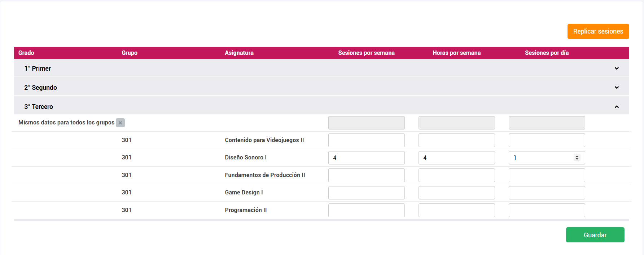Screen dimensions: 644x255
Task: Collapse the 3° Tercero grade chevron
Action: (x=617, y=107)
